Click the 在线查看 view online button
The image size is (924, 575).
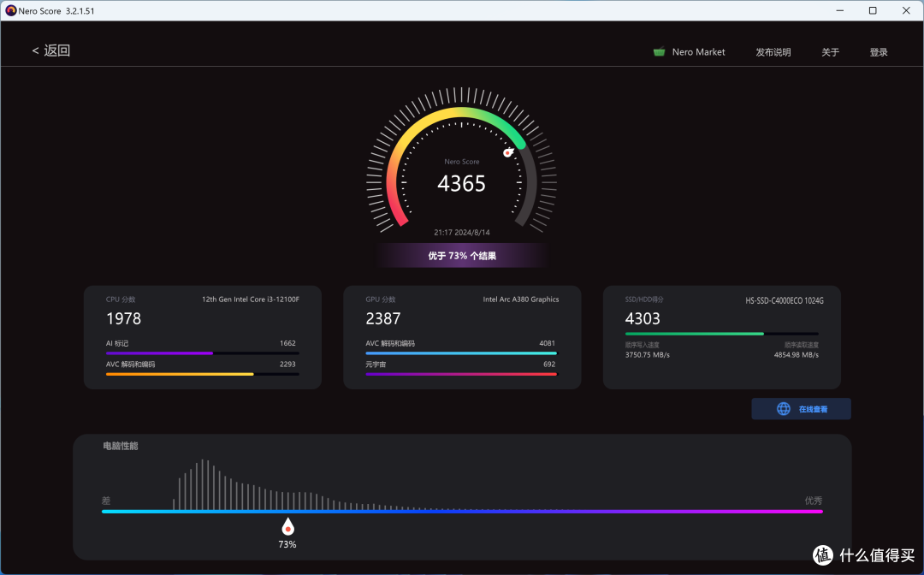pyautogui.click(x=801, y=409)
